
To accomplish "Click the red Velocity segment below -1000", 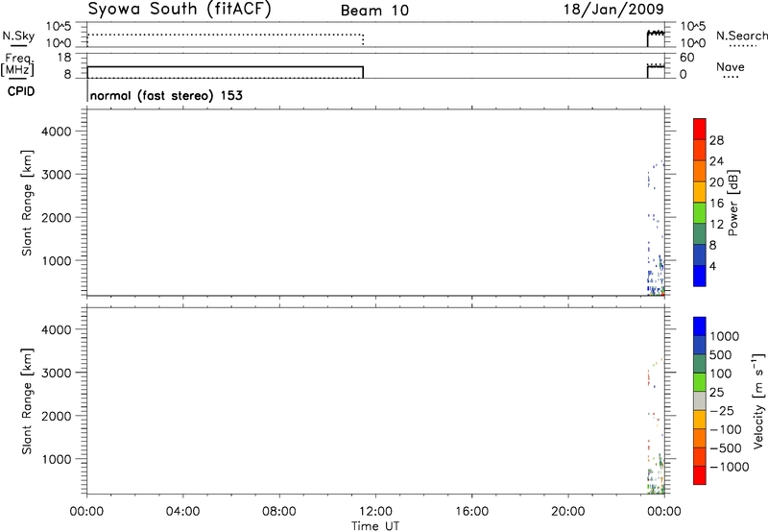I will 700,475.
